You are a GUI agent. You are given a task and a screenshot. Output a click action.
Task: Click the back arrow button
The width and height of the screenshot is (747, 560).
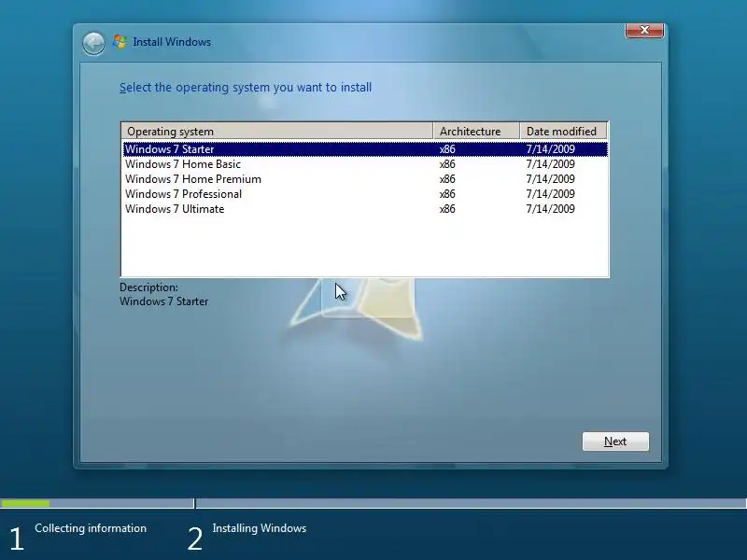[93, 43]
